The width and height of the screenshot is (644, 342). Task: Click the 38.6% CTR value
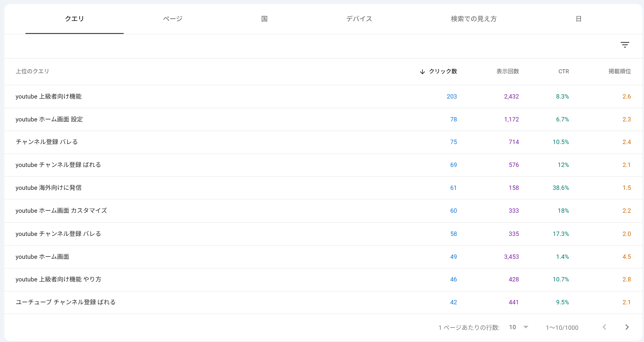click(x=561, y=188)
